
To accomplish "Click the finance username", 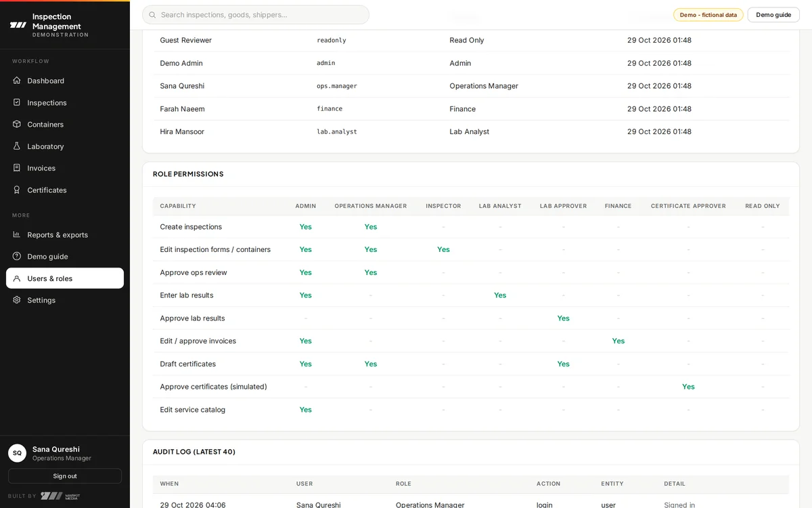I will point(330,108).
